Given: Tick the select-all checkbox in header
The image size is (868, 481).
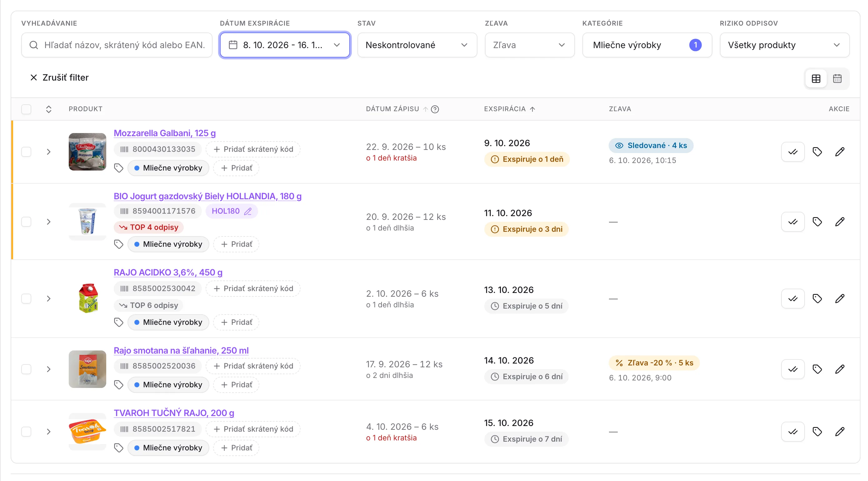Looking at the screenshot, I should 26,109.
